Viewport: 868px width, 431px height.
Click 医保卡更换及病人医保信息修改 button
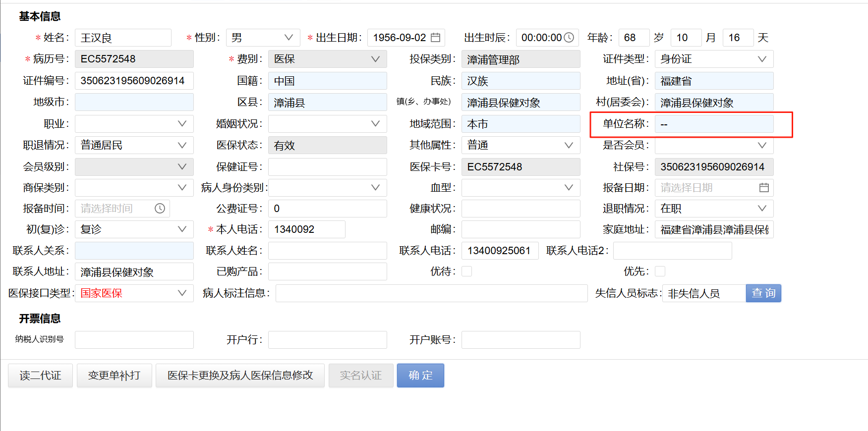coord(240,376)
